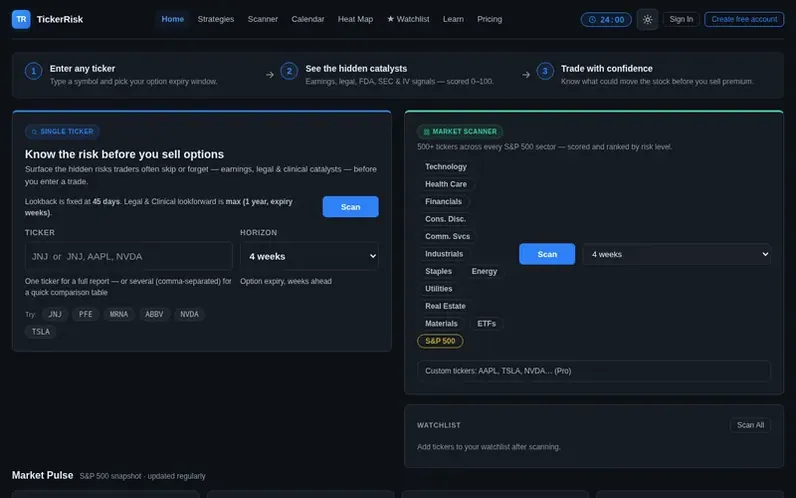Open the Horizon 4 weeks dropdown

(309, 256)
